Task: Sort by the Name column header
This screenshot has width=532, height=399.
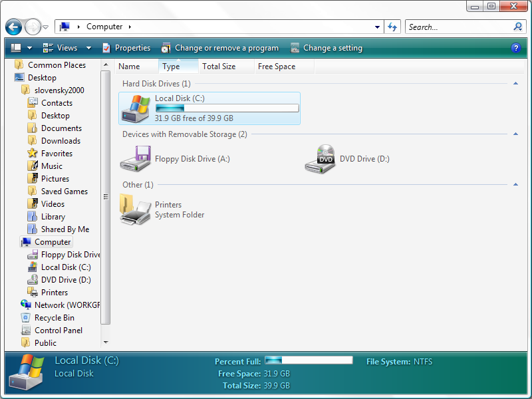Action: click(x=136, y=66)
